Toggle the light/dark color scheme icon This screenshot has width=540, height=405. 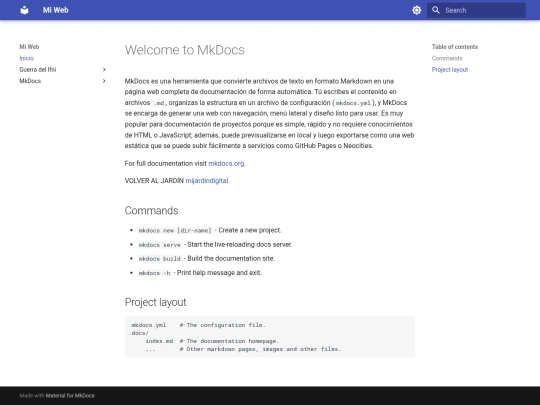tap(417, 10)
